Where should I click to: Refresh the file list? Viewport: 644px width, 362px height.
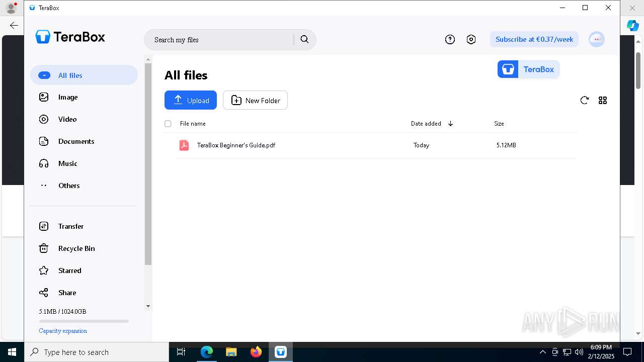point(584,100)
